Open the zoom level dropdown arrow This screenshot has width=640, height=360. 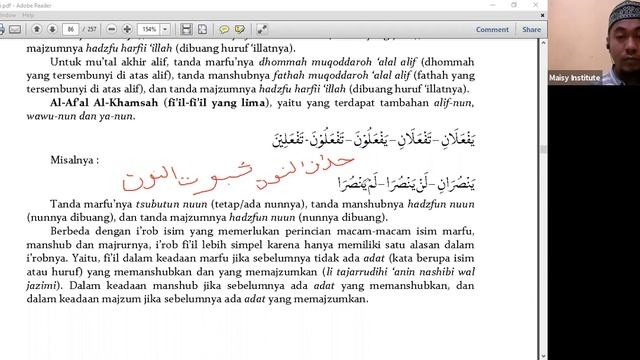[165, 29]
